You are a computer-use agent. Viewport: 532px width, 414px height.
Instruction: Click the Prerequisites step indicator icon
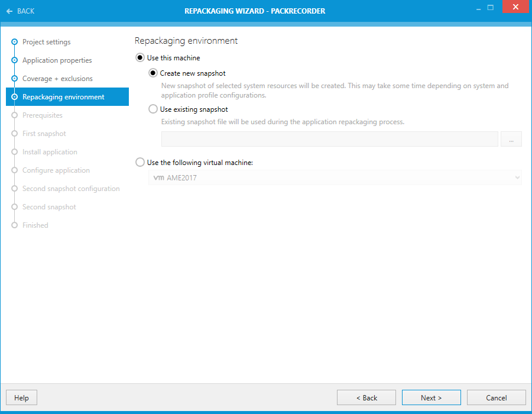coord(14,115)
